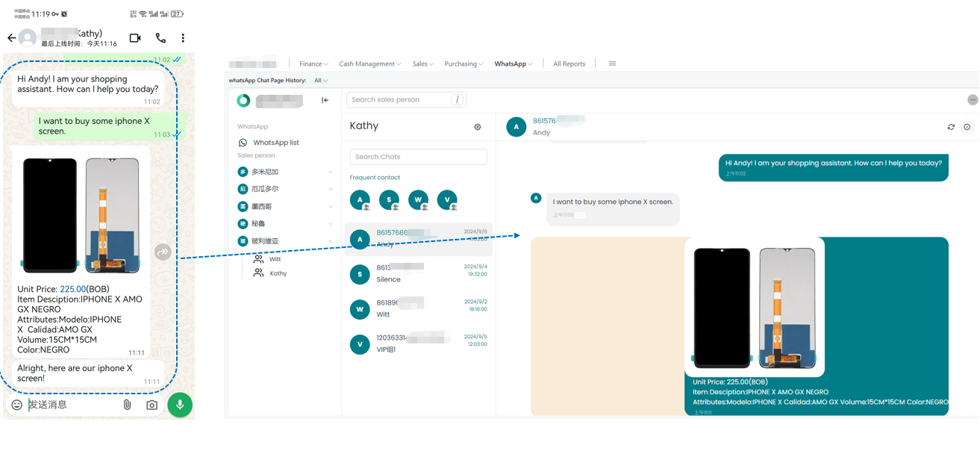Open Kathy's chat settings gear

tap(478, 127)
